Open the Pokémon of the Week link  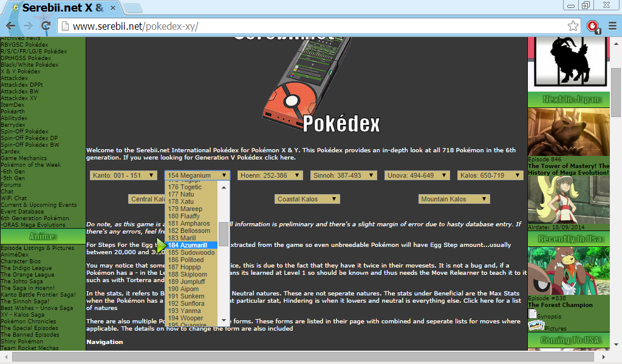tap(30, 165)
